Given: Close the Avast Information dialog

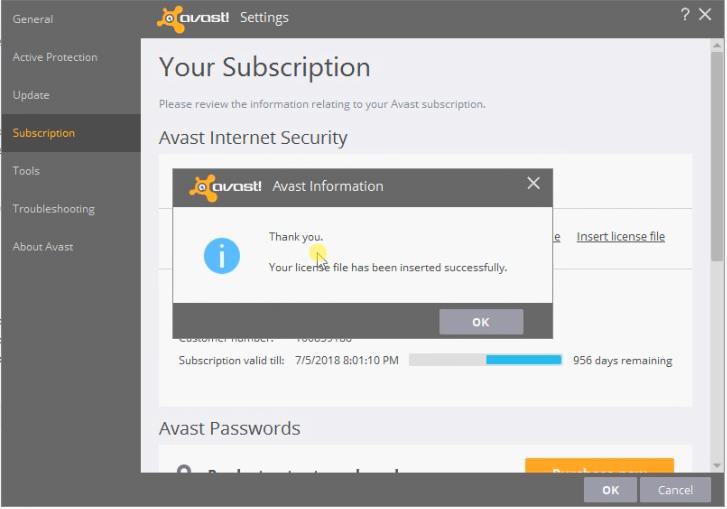Looking at the screenshot, I should 533,184.
